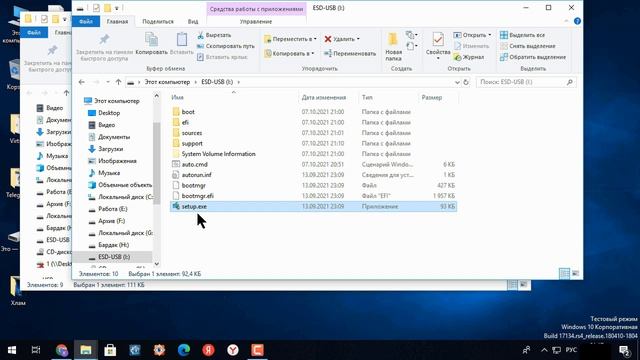Select Локальный диск (C:) in navigation pane
This screenshot has width=640, height=360.
point(126,197)
